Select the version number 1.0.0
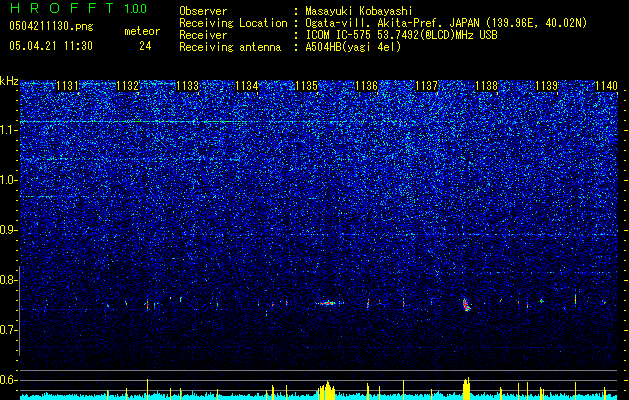The width and height of the screenshot is (629, 400). click(135, 9)
